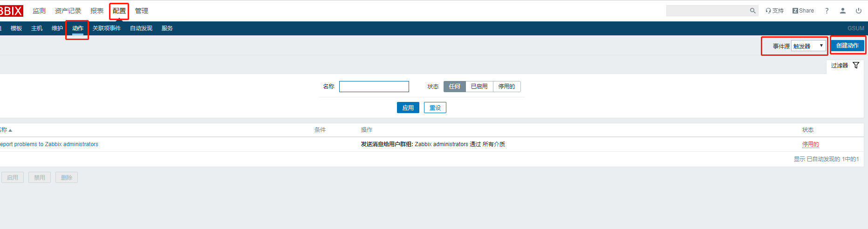Select the 停用的 status filter option
Image resolution: width=868 pixels, height=229 pixels.
[507, 87]
